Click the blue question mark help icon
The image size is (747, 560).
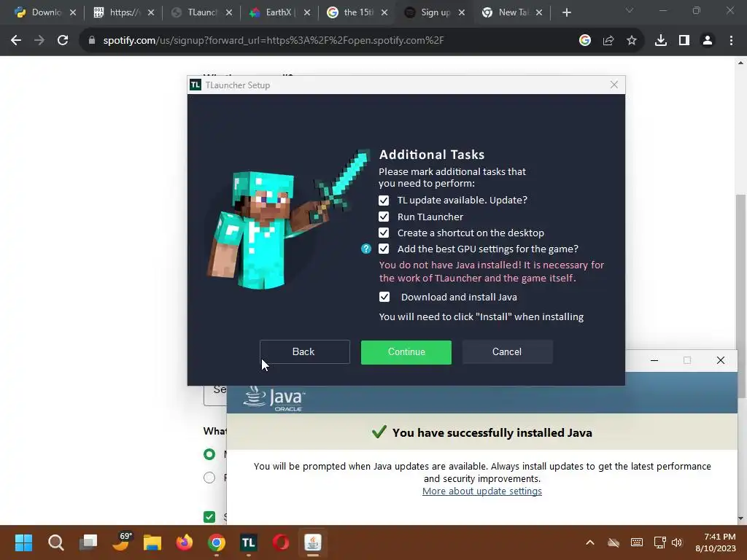[366, 249]
